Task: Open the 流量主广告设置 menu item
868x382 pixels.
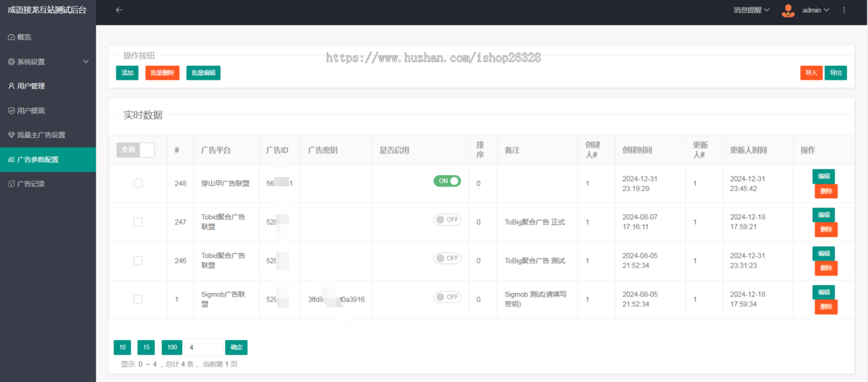Action: (48, 135)
